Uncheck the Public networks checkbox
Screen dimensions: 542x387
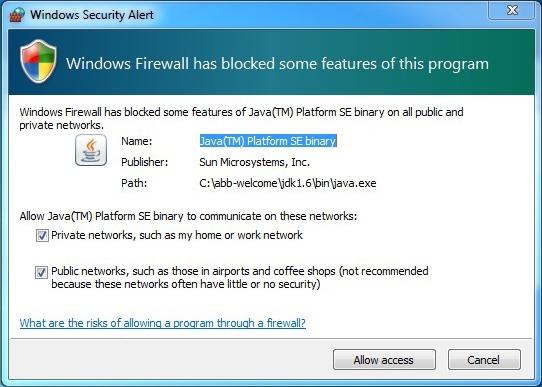(41, 272)
